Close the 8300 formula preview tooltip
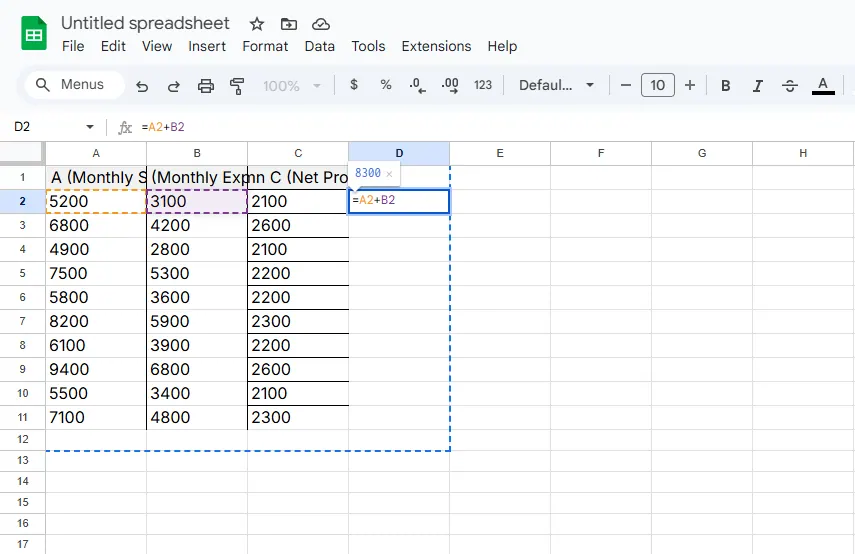855x554 pixels. (389, 174)
